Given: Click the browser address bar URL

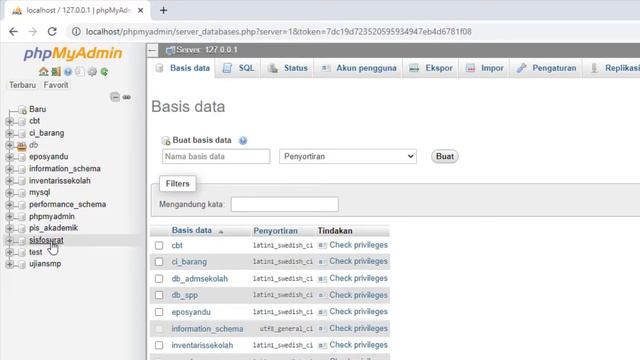Looking at the screenshot, I should tap(278, 31).
